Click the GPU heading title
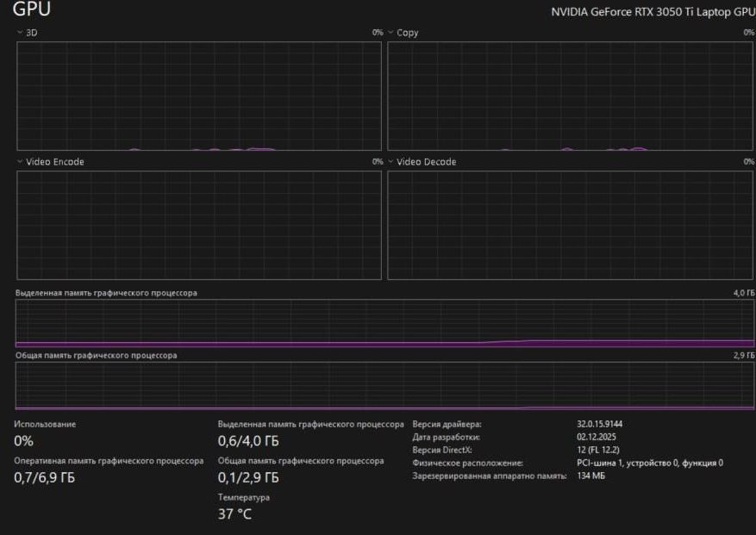 point(31,10)
